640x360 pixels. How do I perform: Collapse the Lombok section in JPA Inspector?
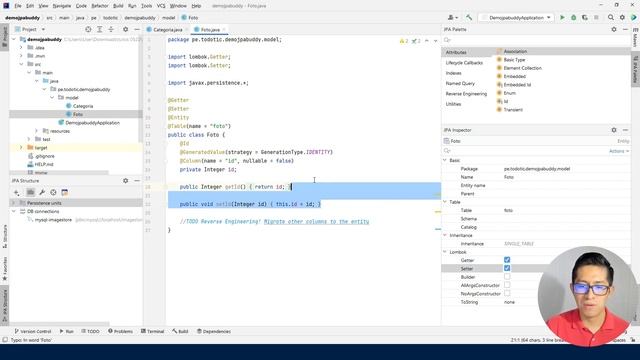coord(445,252)
